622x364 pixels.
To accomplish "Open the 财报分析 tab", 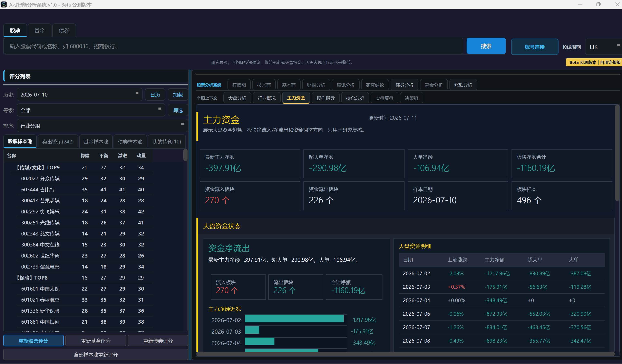I will (316, 85).
